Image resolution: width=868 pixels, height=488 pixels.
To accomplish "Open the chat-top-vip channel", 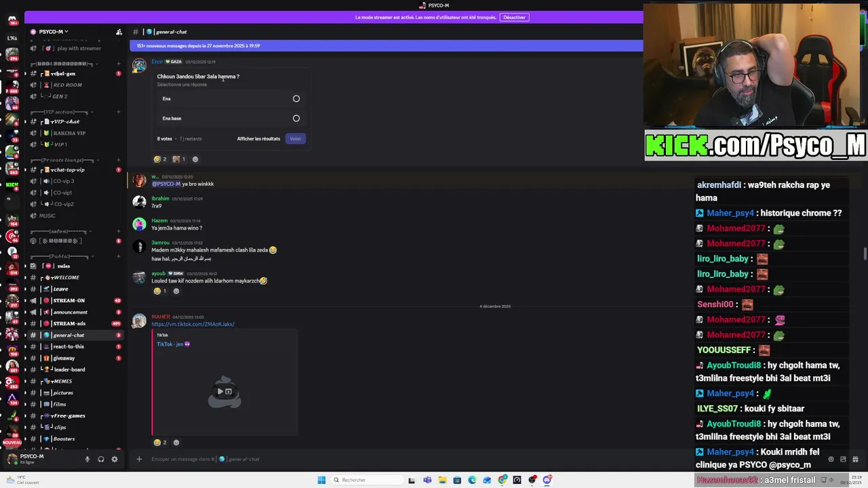I will click(77, 169).
